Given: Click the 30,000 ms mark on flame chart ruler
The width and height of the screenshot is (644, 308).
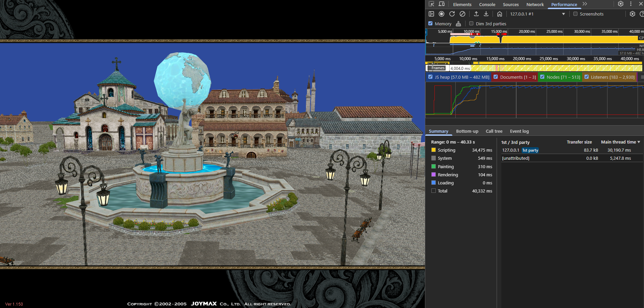Looking at the screenshot, I should point(576,59).
